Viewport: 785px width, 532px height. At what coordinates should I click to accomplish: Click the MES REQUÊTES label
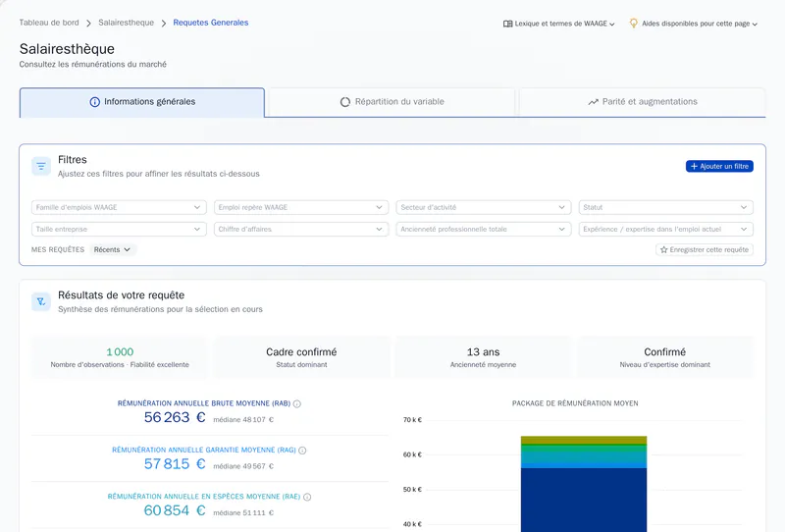coord(58,249)
